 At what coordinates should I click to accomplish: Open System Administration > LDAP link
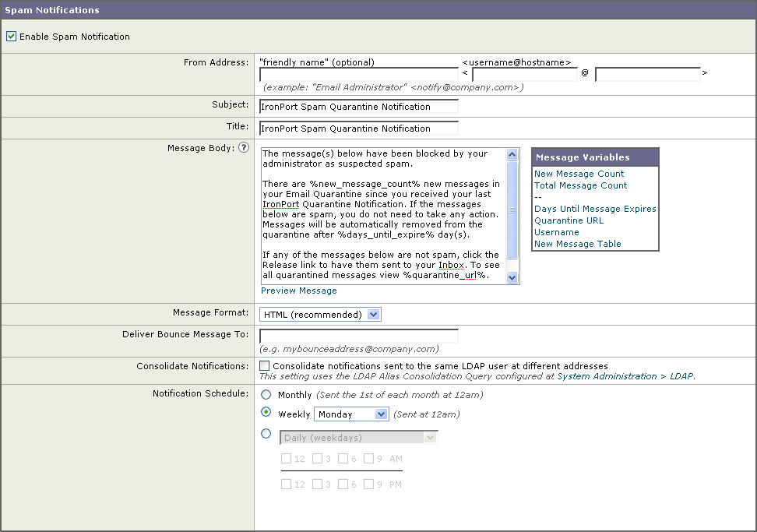625,376
